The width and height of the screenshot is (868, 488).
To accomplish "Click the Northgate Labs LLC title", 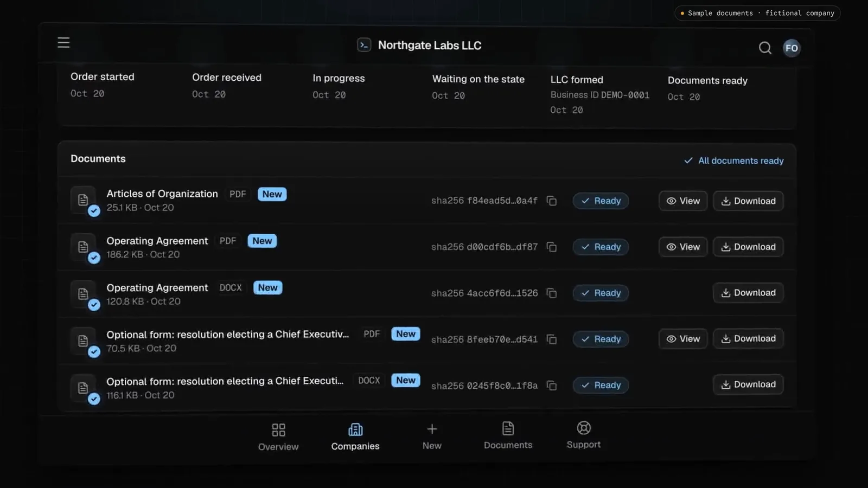I will click(430, 45).
